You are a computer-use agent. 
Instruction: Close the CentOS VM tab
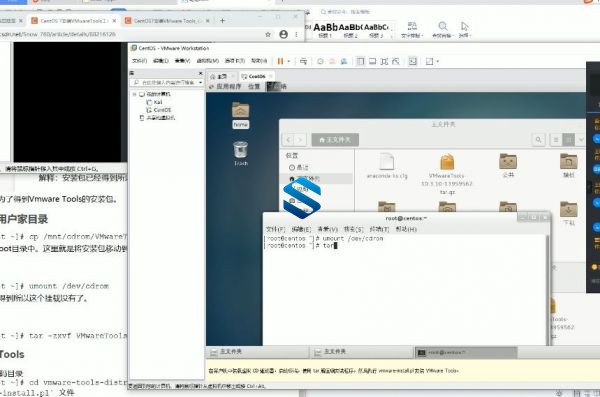(271, 77)
